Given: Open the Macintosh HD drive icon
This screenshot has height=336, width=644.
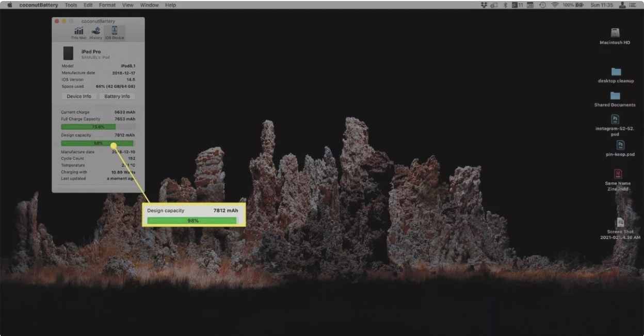Looking at the screenshot, I should pyautogui.click(x=615, y=34).
